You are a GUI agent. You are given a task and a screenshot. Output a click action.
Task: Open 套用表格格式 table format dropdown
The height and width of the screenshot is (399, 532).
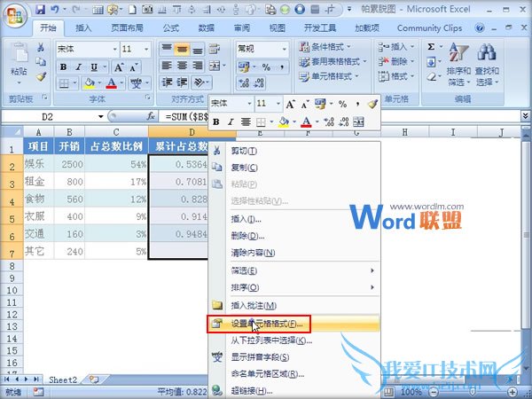click(x=332, y=61)
